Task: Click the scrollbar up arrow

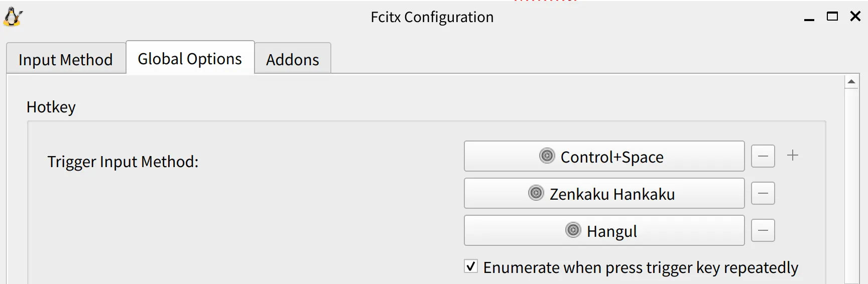Action: (851, 81)
